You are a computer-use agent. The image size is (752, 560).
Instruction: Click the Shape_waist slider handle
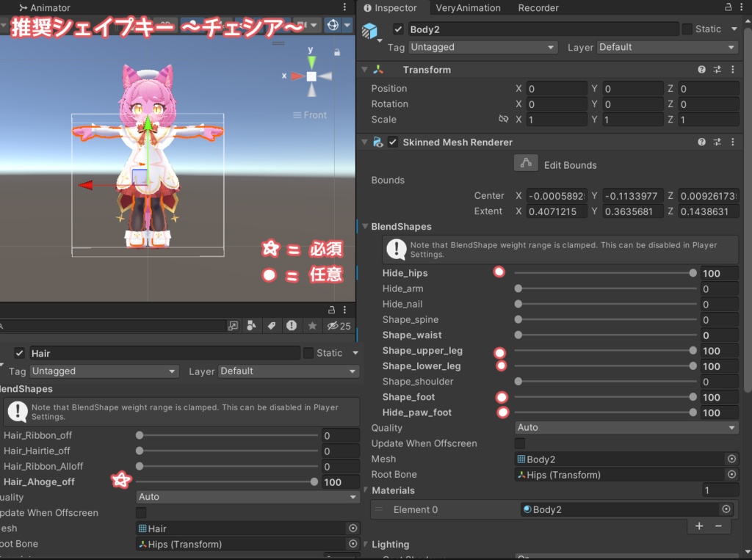[x=518, y=335]
